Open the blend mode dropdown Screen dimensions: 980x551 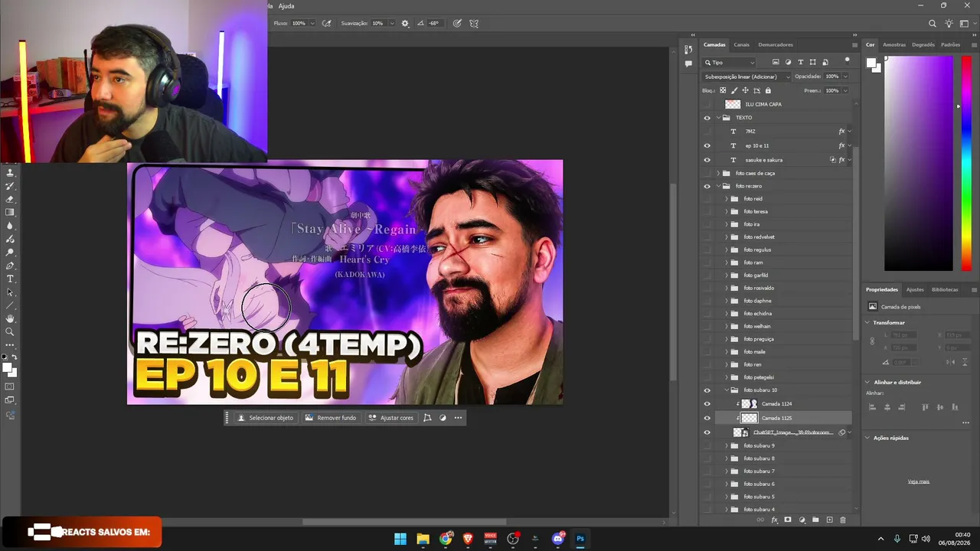click(x=746, y=77)
